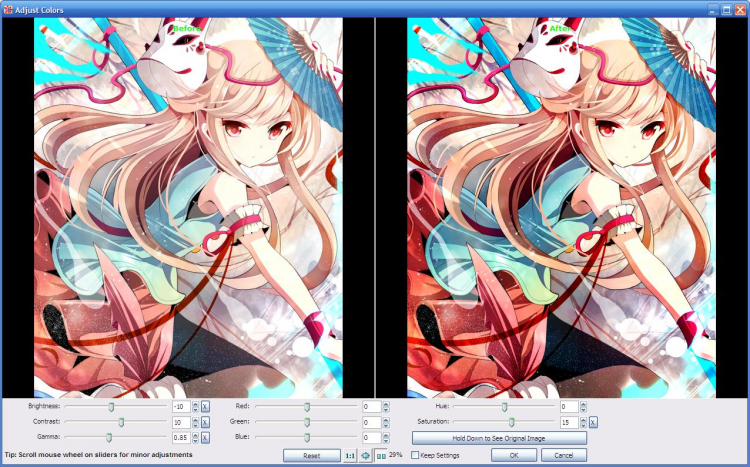This screenshot has width=750, height=467.
Task: Click the Hue value input field
Action: coord(570,407)
